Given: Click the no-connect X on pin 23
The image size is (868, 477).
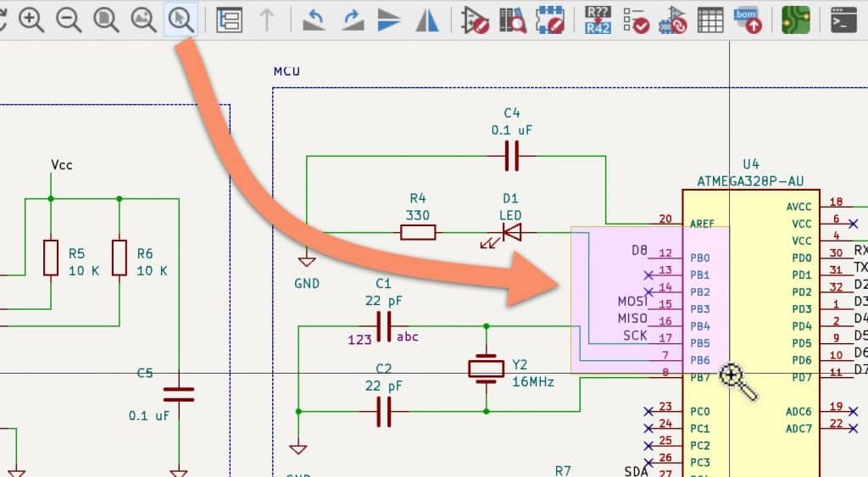Looking at the screenshot, I should 648,412.
